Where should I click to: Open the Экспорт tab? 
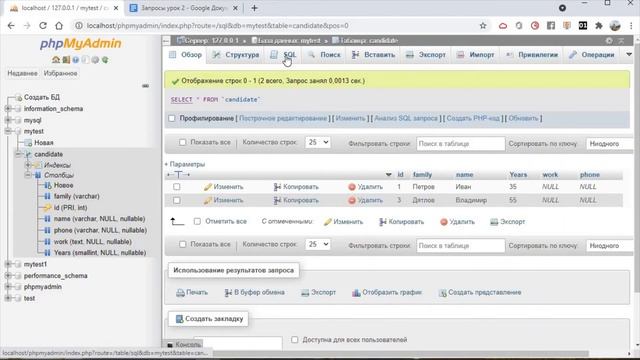point(426,55)
